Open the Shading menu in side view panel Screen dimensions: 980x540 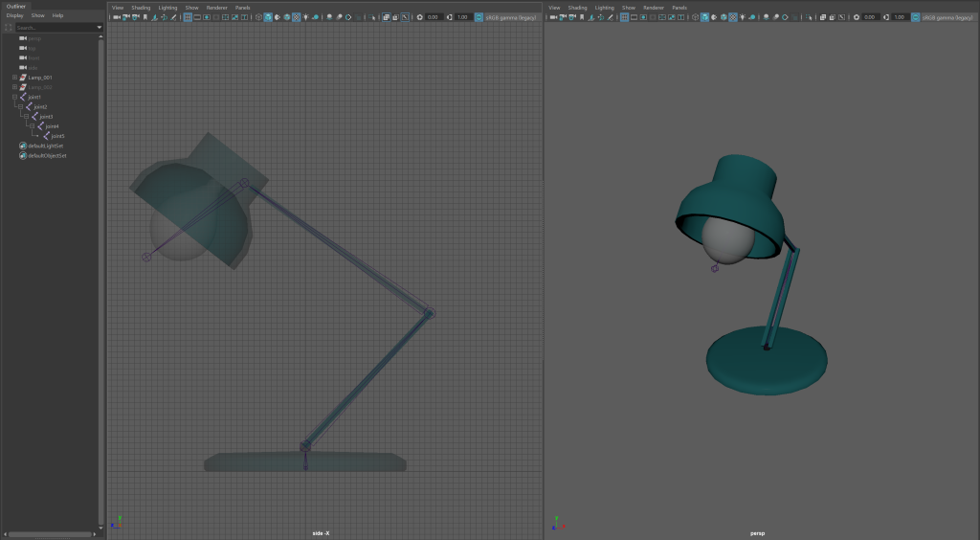click(141, 7)
